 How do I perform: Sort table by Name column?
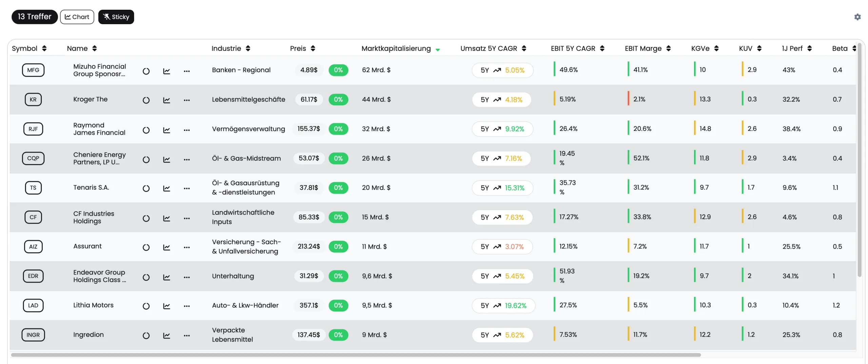click(82, 48)
